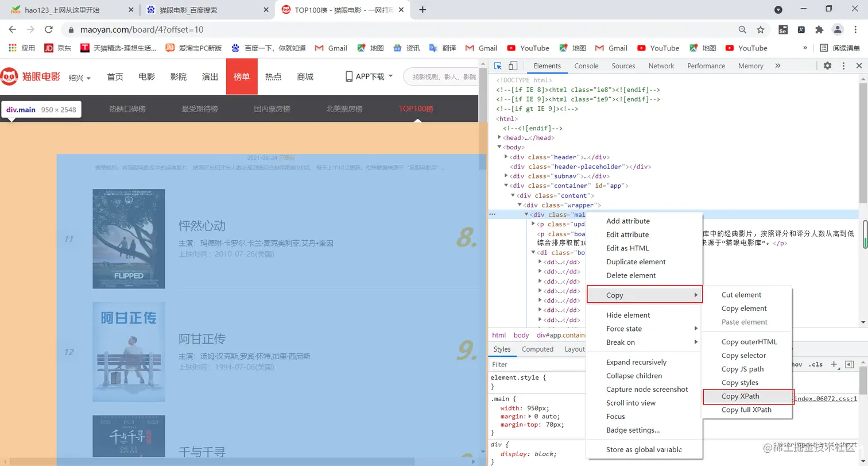Toggle the computed styles sidebar icon

850,365
